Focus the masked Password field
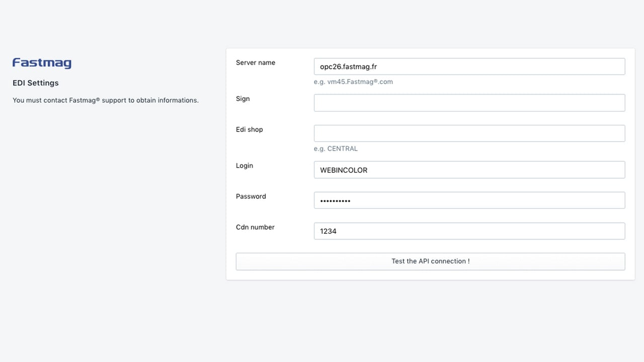Image resolution: width=644 pixels, height=362 pixels. pyautogui.click(x=469, y=200)
